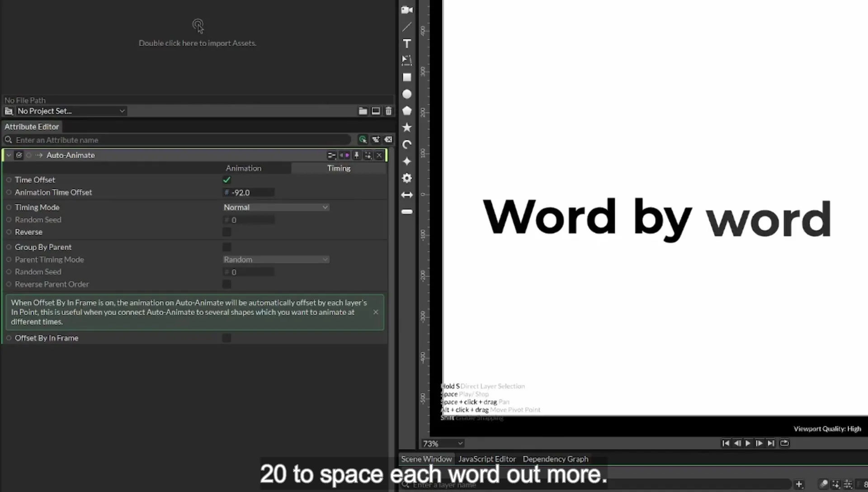This screenshot has width=868, height=492.
Task: Select the Text tool
Action: click(407, 44)
